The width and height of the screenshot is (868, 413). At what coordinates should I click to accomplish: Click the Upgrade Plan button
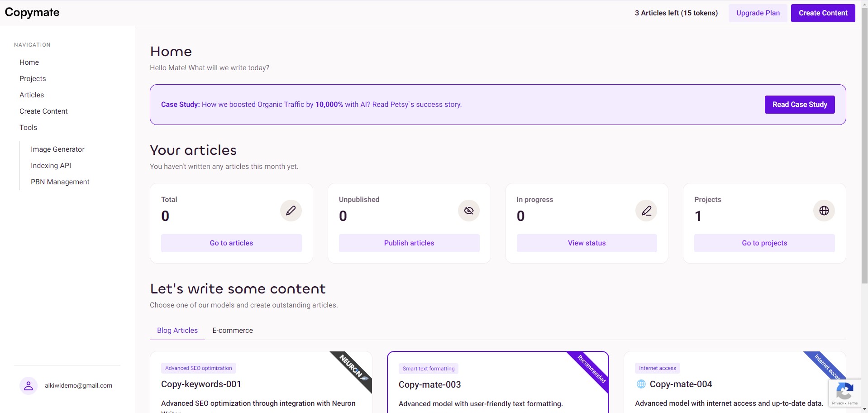[x=758, y=13]
